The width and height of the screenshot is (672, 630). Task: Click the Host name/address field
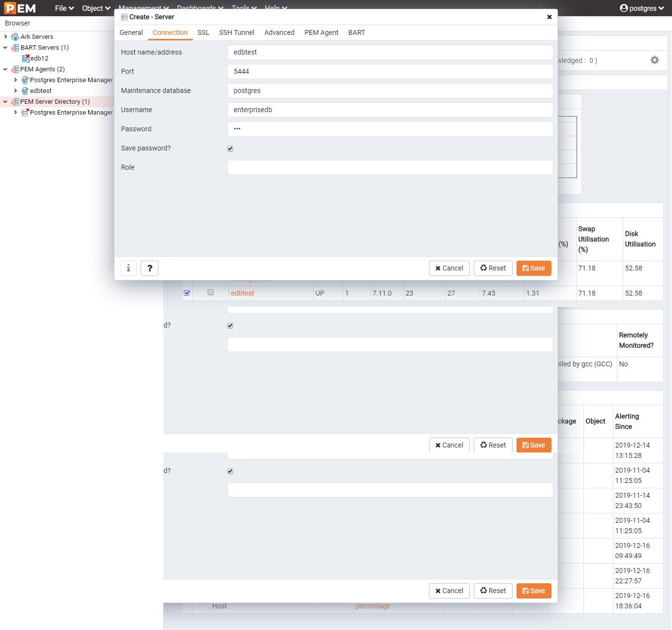tap(390, 52)
